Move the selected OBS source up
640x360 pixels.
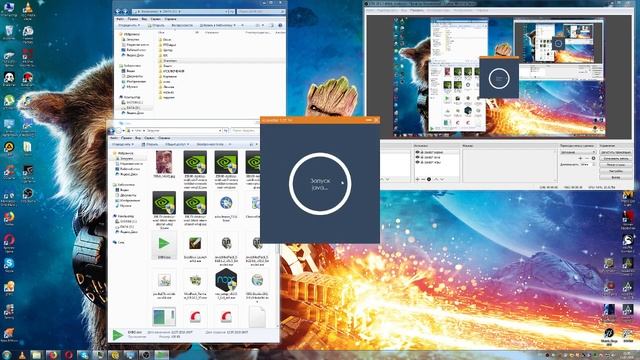(x=436, y=179)
